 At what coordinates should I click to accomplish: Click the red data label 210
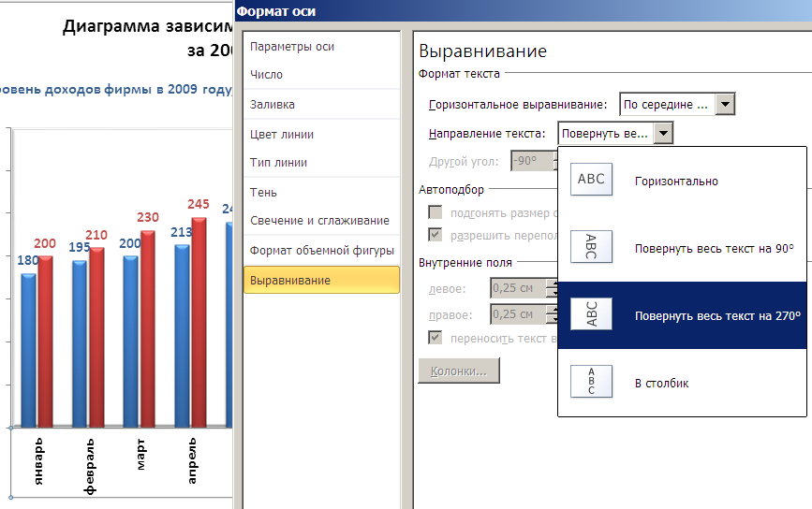[96, 235]
